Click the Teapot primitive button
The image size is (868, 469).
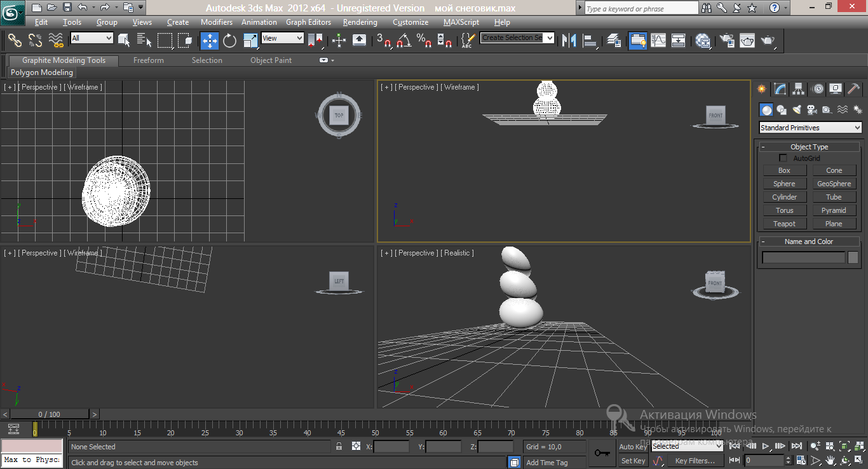(784, 224)
